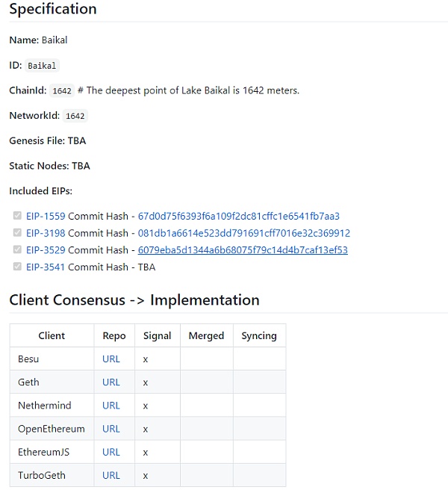Visit the EthereumJS repo URL

pyautogui.click(x=111, y=452)
